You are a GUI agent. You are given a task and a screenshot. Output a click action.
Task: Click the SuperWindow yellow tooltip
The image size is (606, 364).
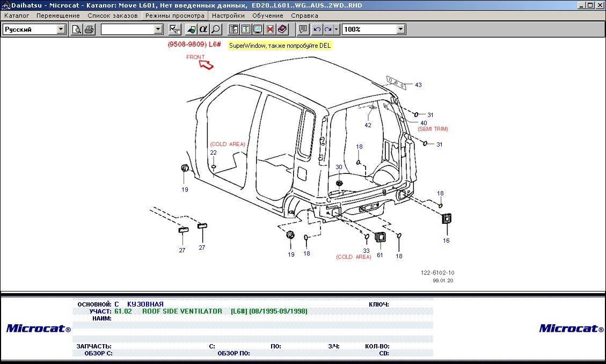(280, 46)
